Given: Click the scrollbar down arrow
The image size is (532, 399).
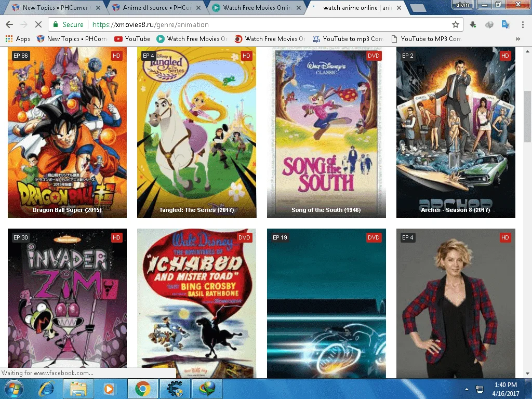Looking at the screenshot, I should click(x=527, y=374).
